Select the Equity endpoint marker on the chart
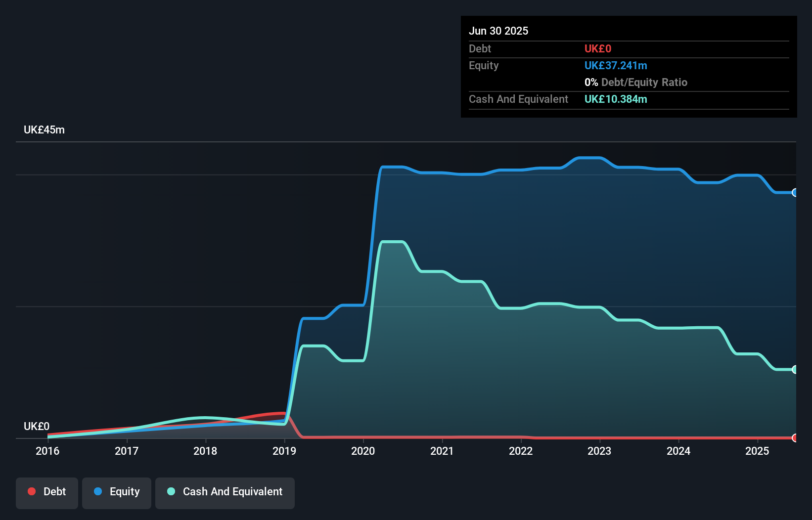The height and width of the screenshot is (520, 812). [x=795, y=193]
